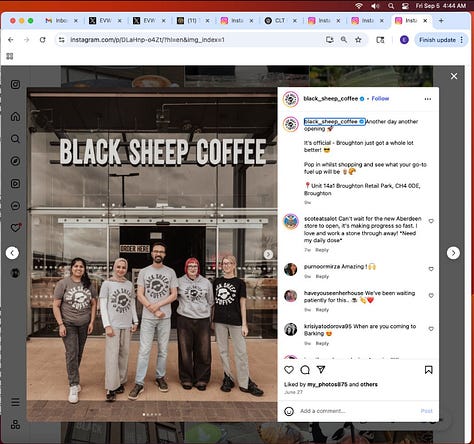This screenshot has height=444, width=474.
Task: Open macOS Spotlight search icon
Action: pyautogui.click(x=391, y=6)
